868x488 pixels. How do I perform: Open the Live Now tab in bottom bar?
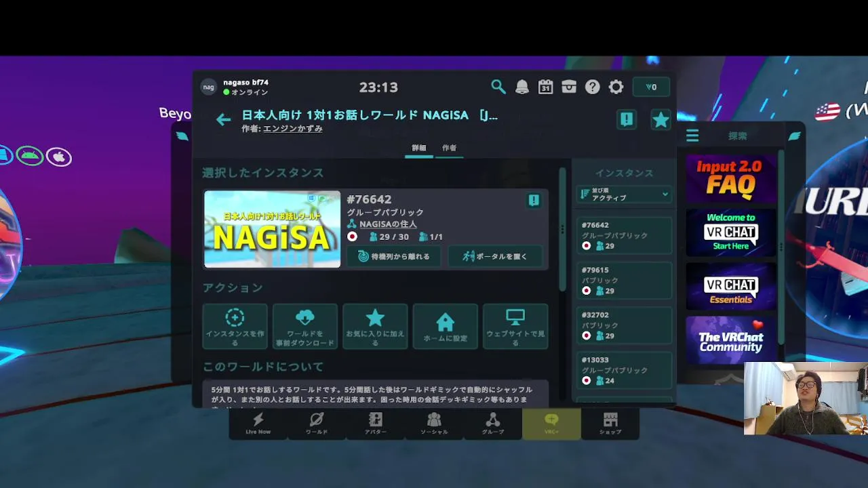click(x=258, y=423)
